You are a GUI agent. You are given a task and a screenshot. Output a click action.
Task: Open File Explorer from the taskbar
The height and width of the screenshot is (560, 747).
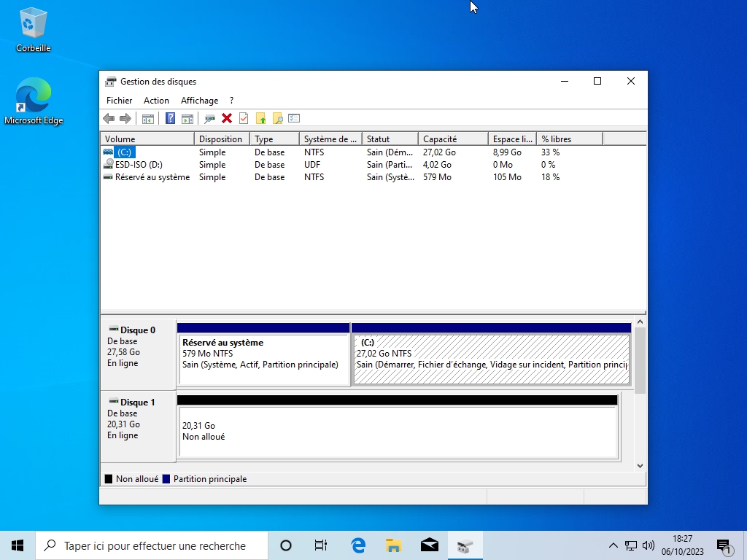click(394, 545)
